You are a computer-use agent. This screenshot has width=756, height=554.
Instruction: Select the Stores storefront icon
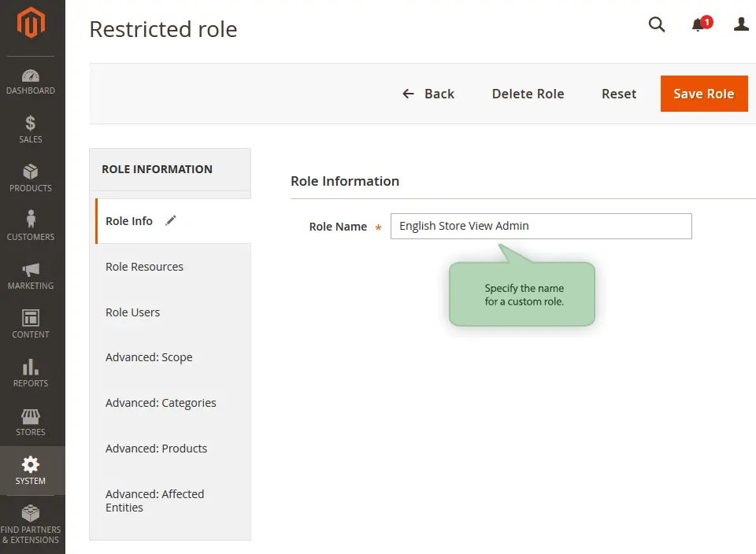click(x=31, y=421)
